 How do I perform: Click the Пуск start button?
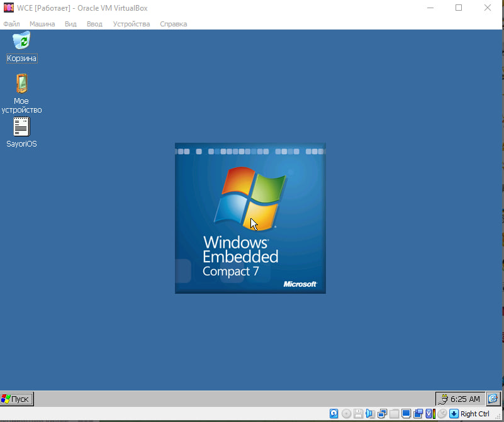(17, 399)
